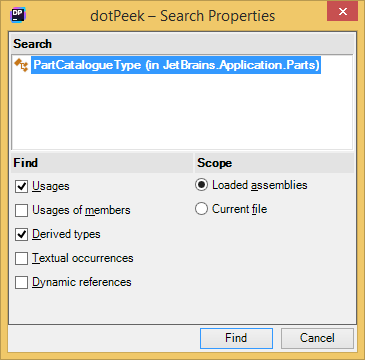The width and height of the screenshot is (365, 360).
Task: Click the Find button
Action: [x=236, y=338]
